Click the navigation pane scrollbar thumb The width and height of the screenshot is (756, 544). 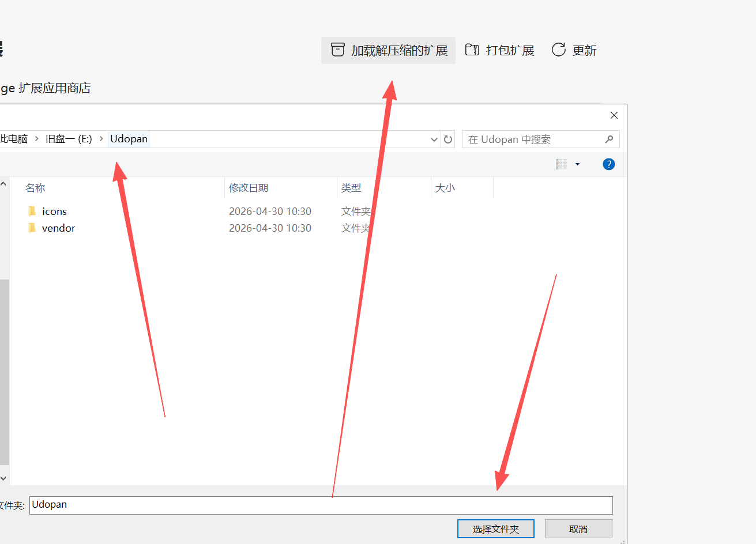click(x=4, y=369)
